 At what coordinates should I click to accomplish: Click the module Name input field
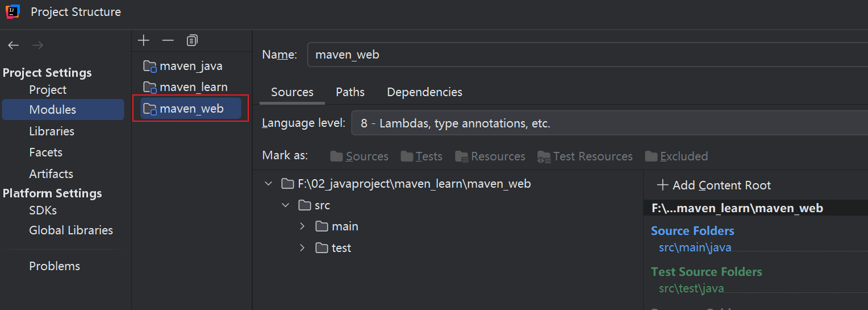pyautogui.click(x=585, y=55)
